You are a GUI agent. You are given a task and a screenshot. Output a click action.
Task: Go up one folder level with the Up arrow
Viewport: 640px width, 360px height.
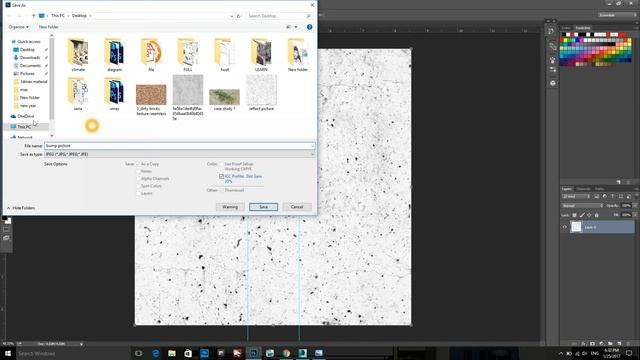tap(33, 16)
